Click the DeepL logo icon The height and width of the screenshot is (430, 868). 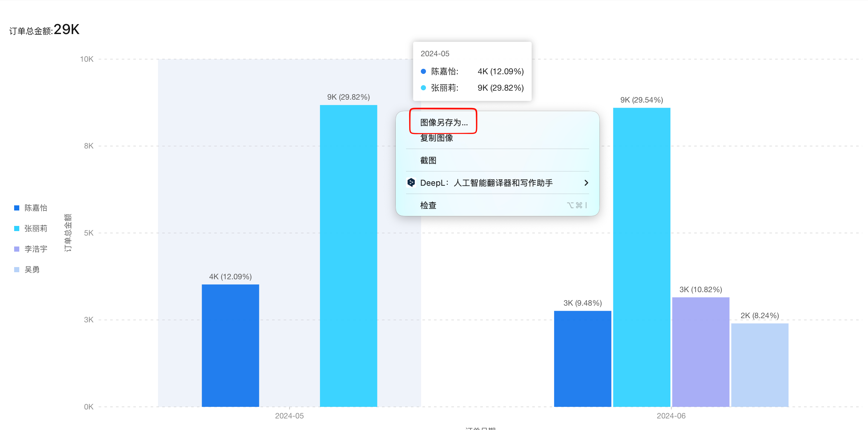pyautogui.click(x=411, y=183)
